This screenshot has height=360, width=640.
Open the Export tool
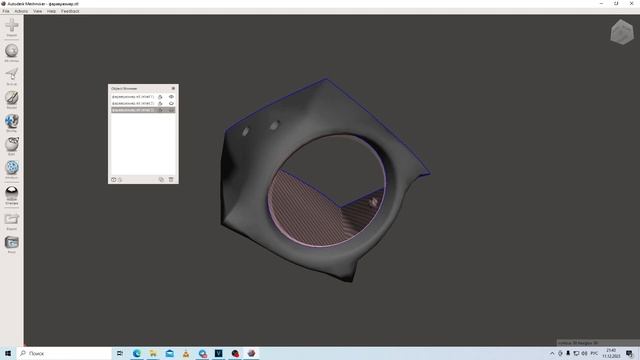(x=12, y=221)
